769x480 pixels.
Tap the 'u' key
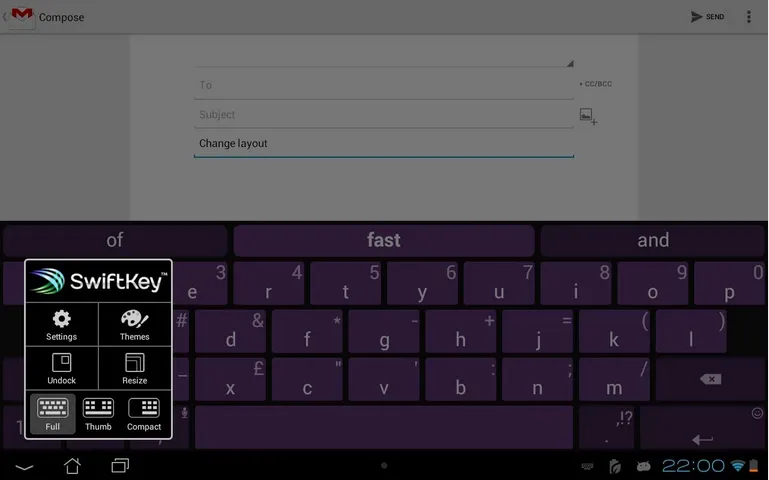coord(499,283)
